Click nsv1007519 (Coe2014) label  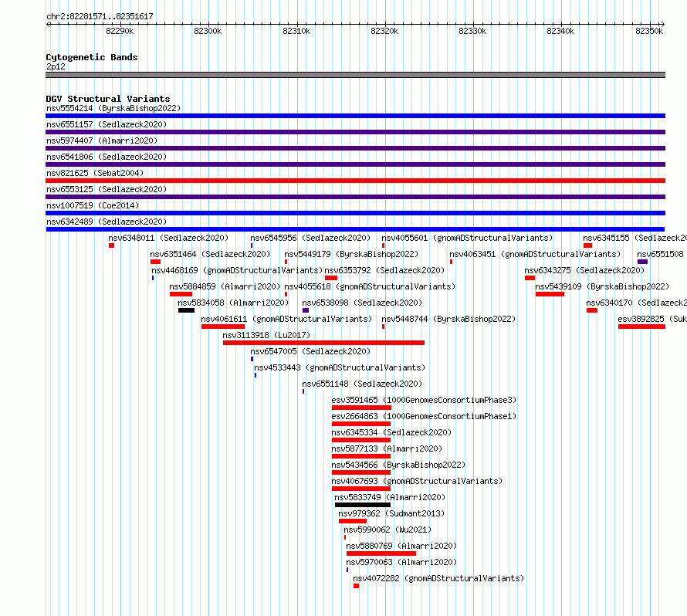coord(93,205)
